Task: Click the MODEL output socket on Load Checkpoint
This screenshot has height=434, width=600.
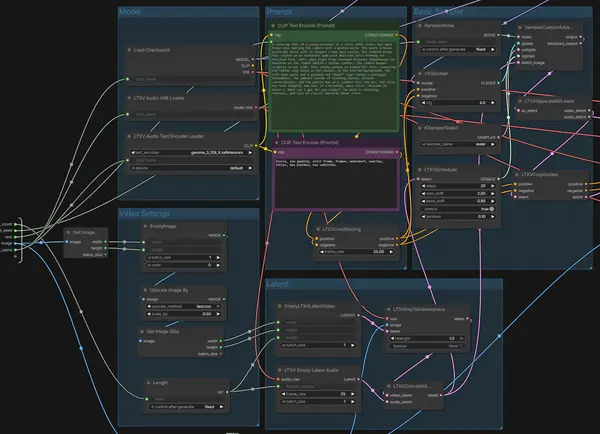Action: pos(253,59)
